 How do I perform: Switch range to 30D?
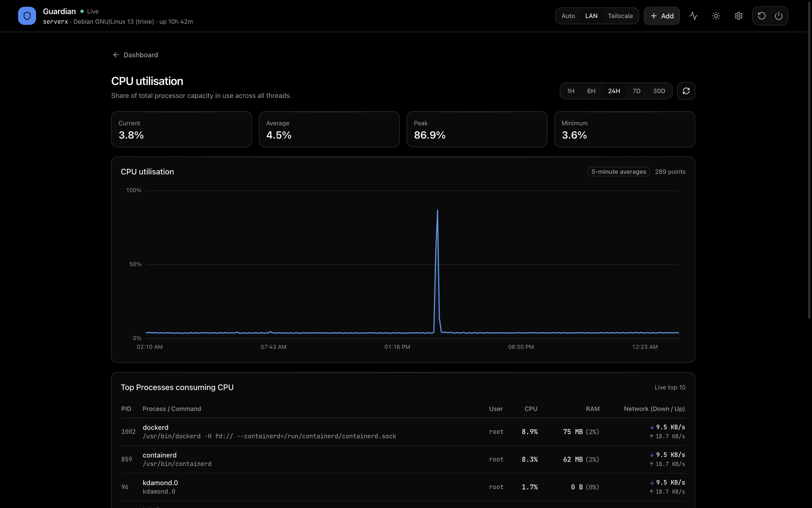point(659,91)
